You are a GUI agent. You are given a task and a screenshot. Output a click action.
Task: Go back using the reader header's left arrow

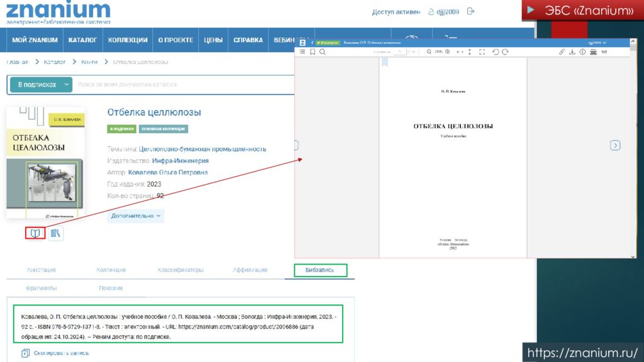click(312, 42)
